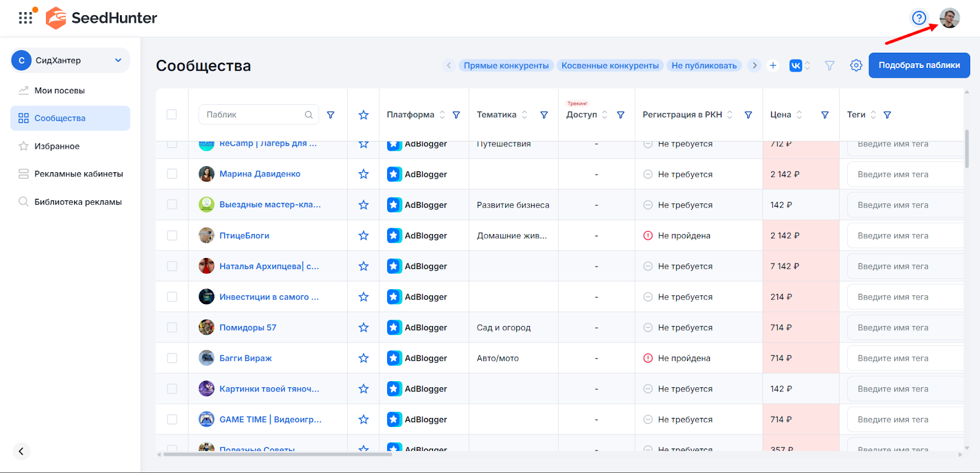This screenshot has height=473, width=980.
Task: Click the horizontal scrollbar below the table
Action: (277, 455)
